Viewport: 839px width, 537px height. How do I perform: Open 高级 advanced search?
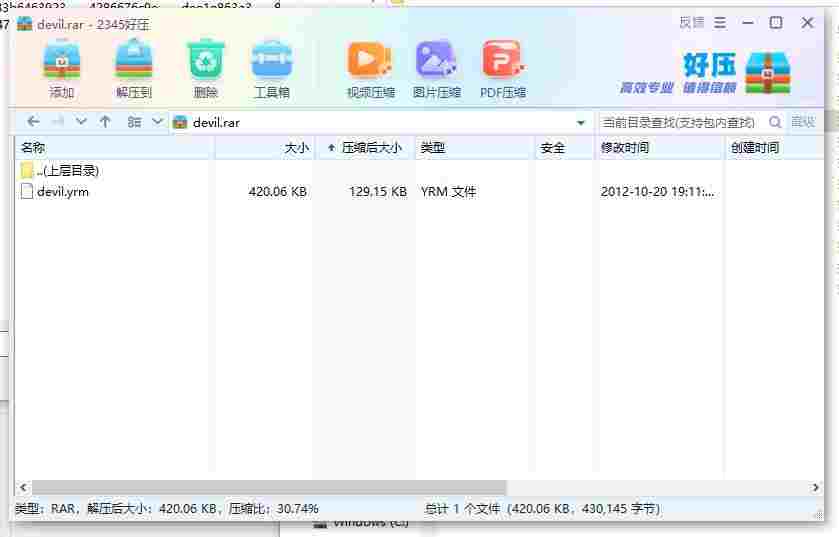803,122
